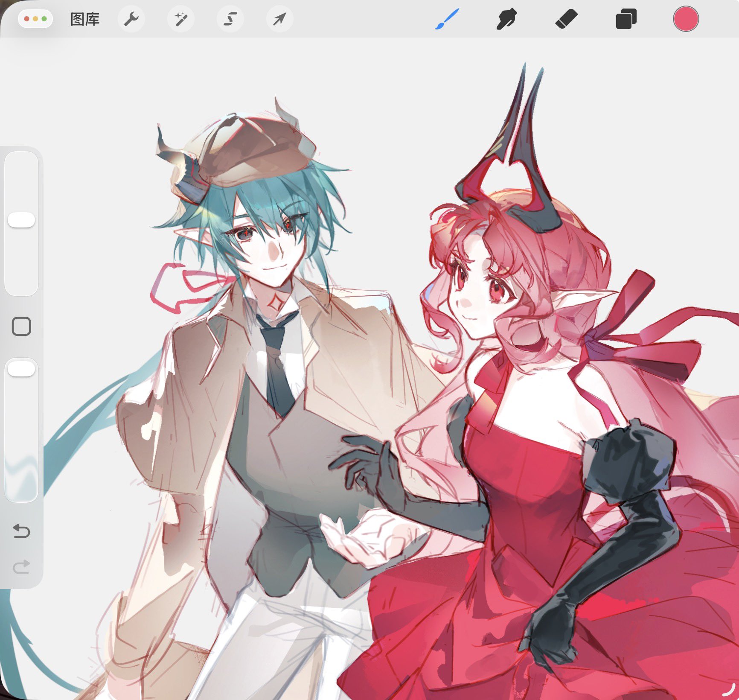
Task: Tap the square modify button in sidebar
Action: (21, 327)
